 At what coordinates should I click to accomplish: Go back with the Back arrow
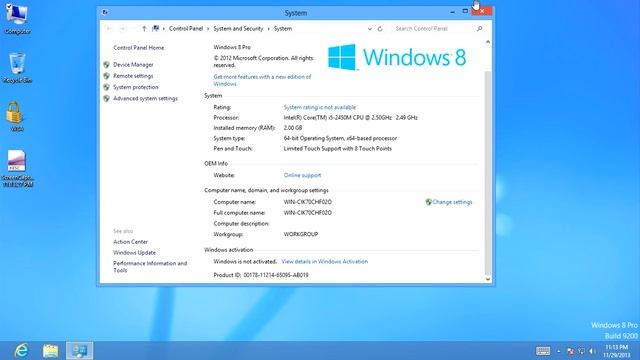(109, 29)
